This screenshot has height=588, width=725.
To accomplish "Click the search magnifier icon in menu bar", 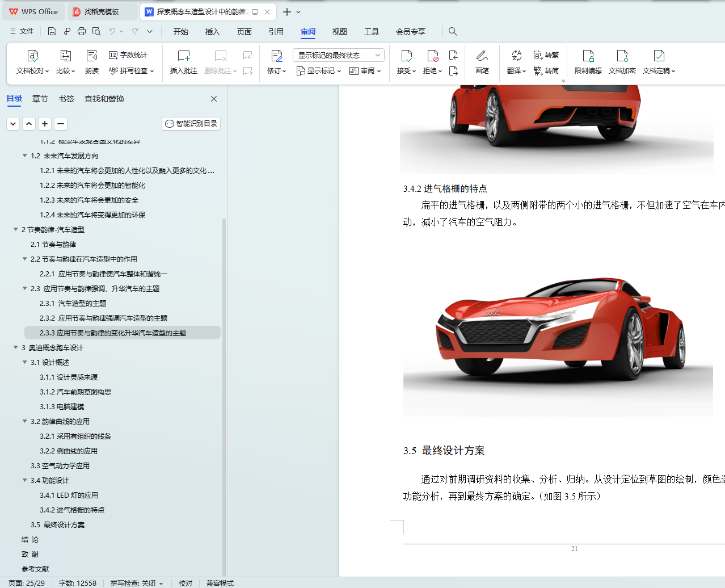I will coord(453,32).
